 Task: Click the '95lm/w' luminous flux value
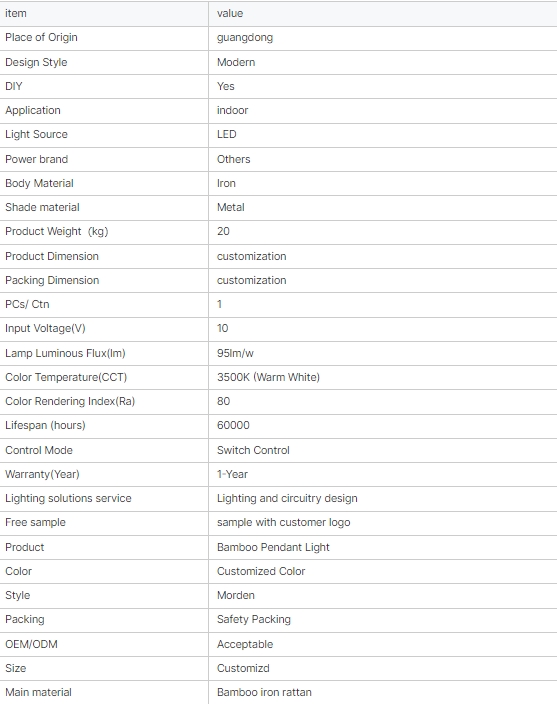pyautogui.click(x=235, y=353)
